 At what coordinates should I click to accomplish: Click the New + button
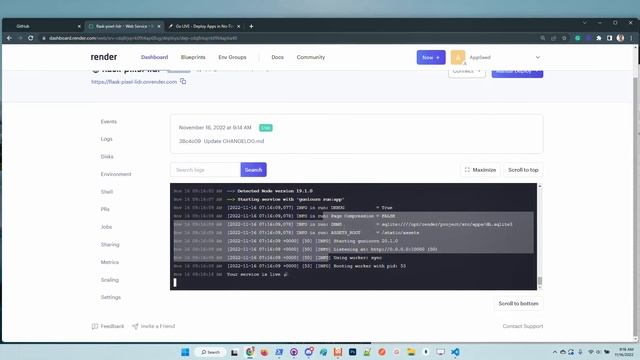tap(431, 57)
